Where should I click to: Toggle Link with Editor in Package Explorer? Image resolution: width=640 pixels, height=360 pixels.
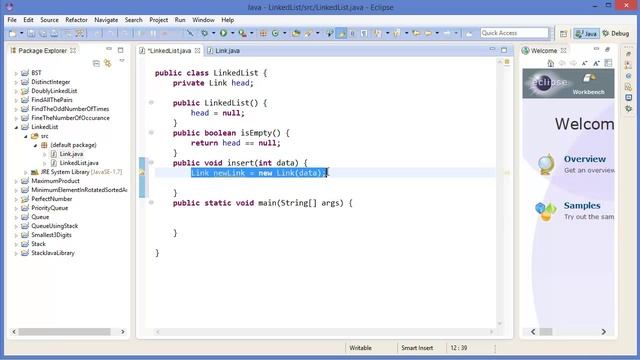108,63
